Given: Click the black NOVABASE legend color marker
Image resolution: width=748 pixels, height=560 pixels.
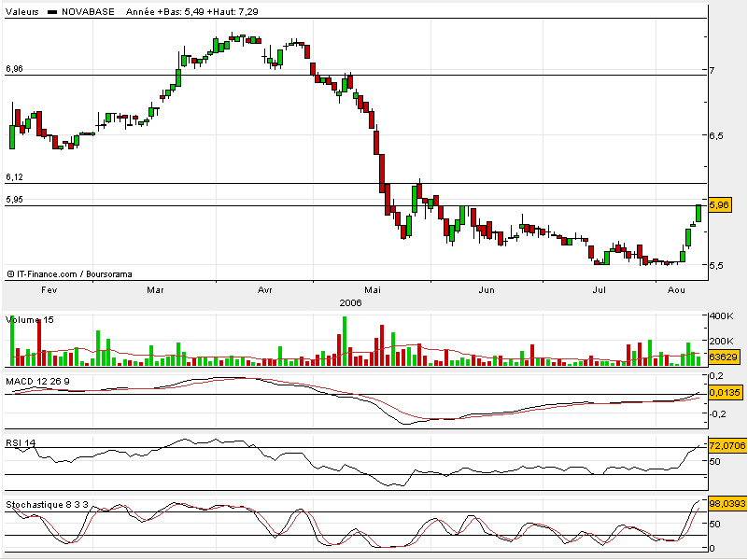Looking at the screenshot, I should pyautogui.click(x=52, y=12).
